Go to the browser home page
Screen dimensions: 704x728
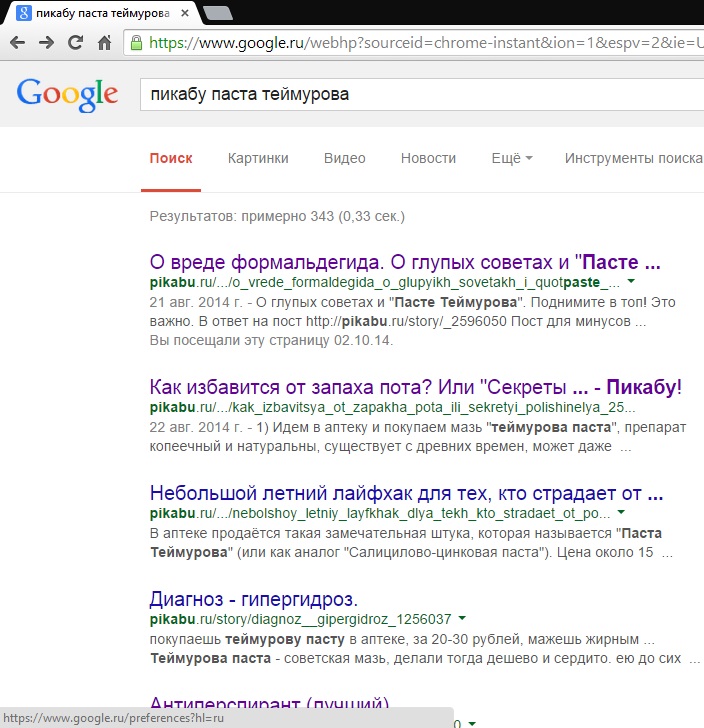point(104,43)
